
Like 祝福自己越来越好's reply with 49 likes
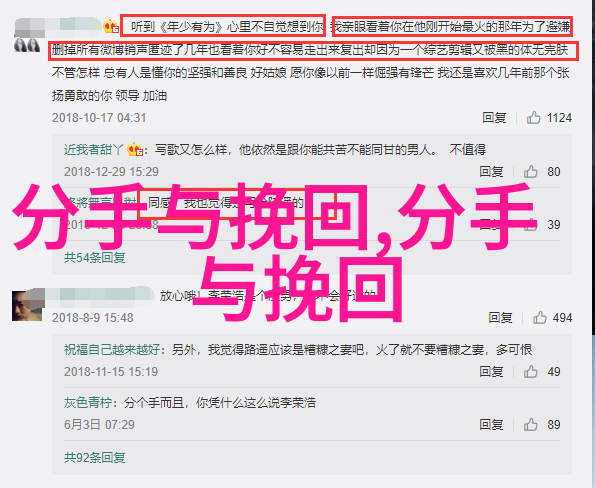pyautogui.click(x=530, y=372)
